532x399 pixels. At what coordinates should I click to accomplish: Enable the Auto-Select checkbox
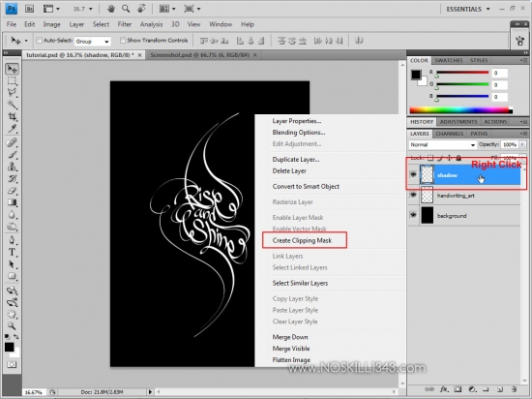pos(39,41)
